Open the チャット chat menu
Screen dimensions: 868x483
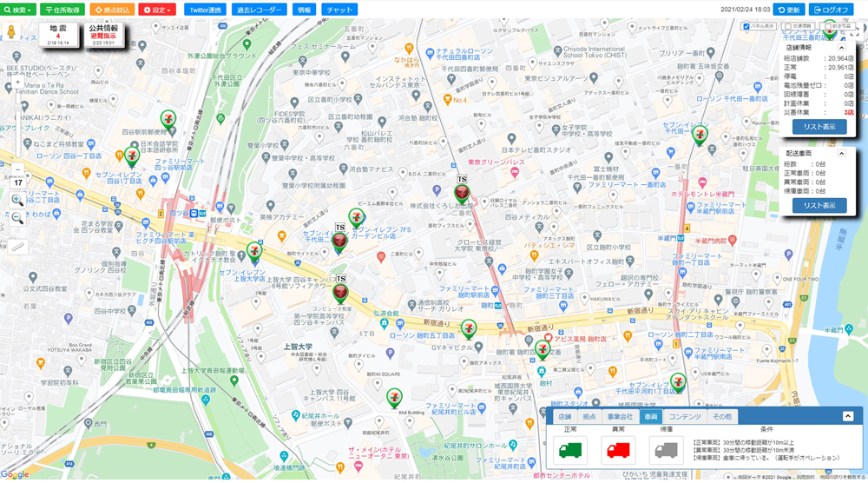click(339, 10)
